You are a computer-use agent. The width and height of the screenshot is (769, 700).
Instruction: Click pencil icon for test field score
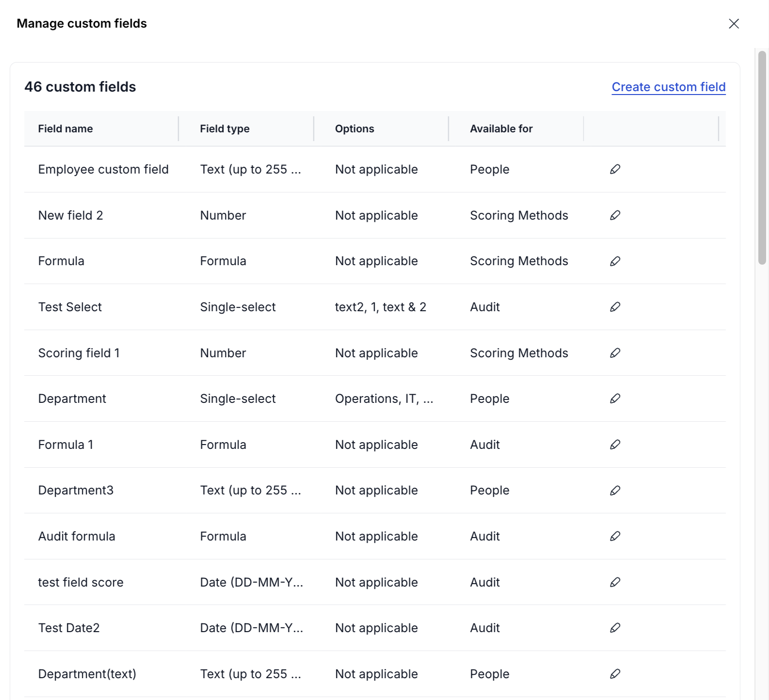615,582
